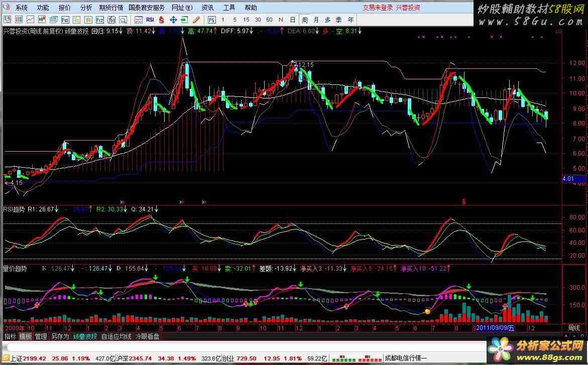
Task: Select the weekly (周) period button
Action: click(304, 20)
